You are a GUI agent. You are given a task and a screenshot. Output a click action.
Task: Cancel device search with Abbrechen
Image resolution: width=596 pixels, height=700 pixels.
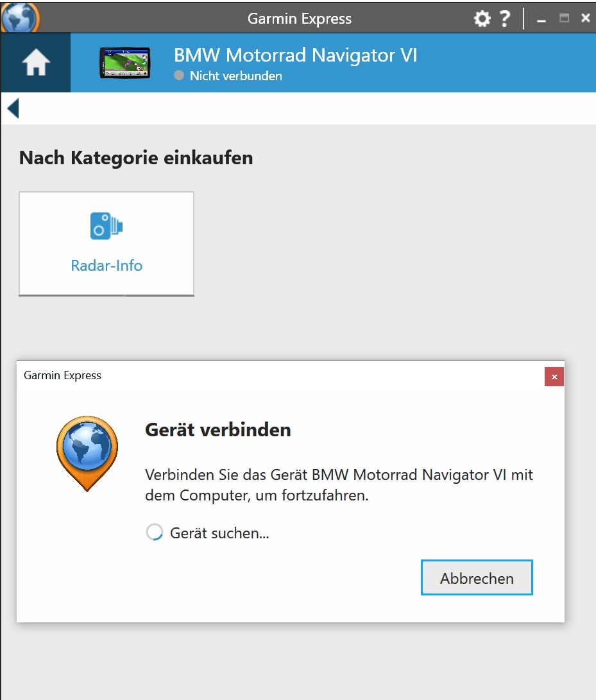[x=476, y=577]
